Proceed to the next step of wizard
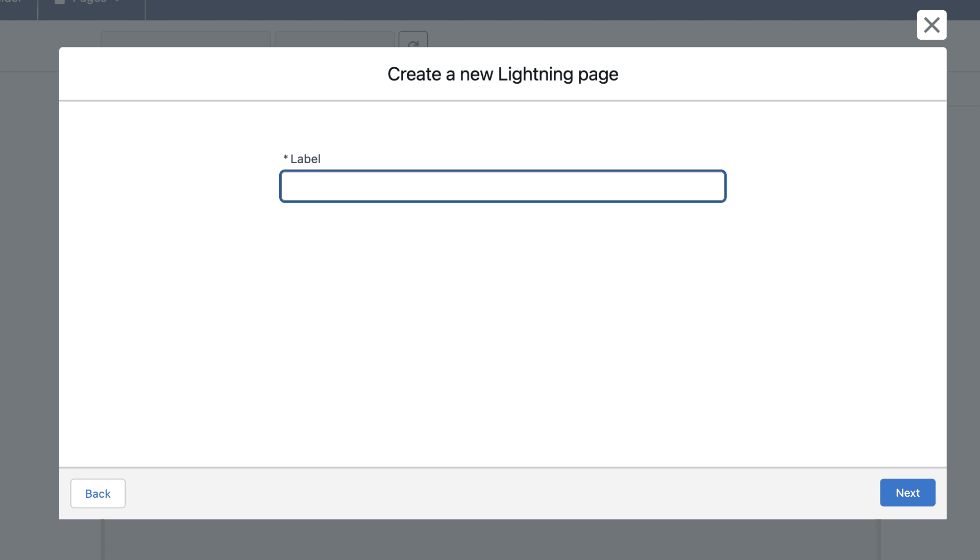This screenshot has height=560, width=980. pos(907,493)
